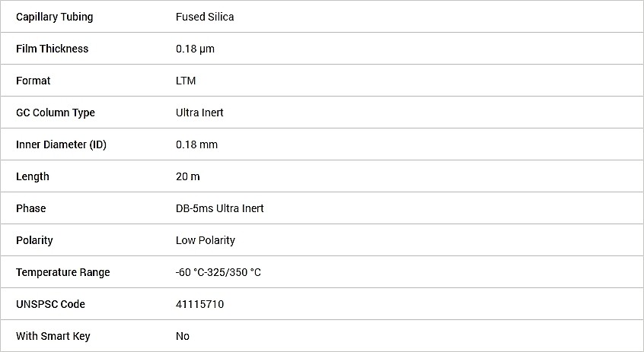This screenshot has height=352, width=644.
Task: Click the Low Polarity value
Action: click(206, 241)
